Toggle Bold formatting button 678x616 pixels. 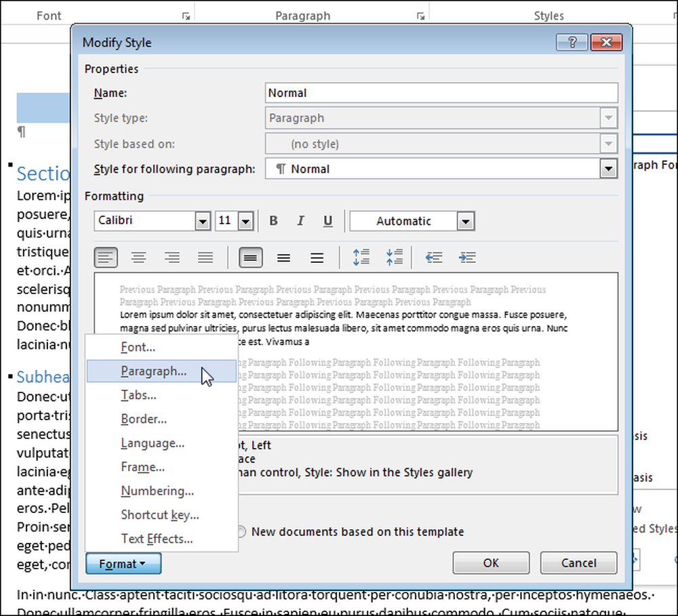pos(273,221)
